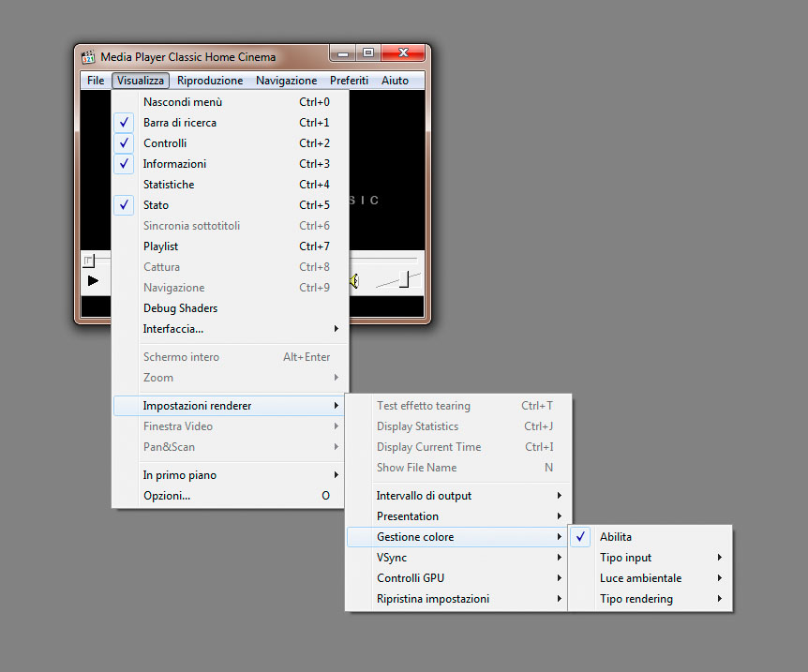Select Nascondi menù entry
The height and width of the screenshot is (672, 808).
coord(231,102)
